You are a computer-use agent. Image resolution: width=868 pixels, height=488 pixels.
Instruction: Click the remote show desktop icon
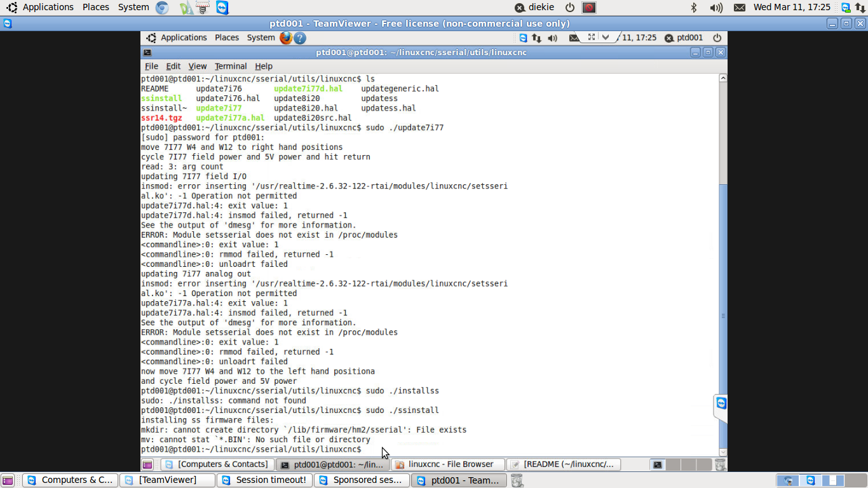click(147, 464)
